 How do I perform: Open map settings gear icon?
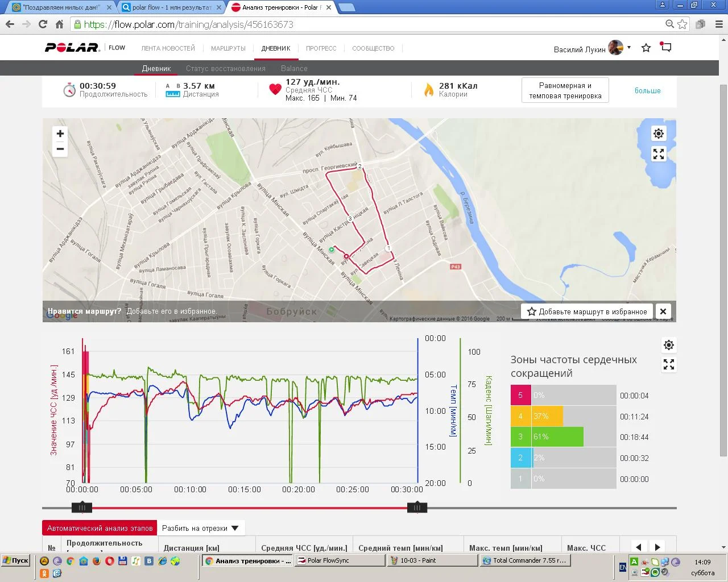coord(659,134)
